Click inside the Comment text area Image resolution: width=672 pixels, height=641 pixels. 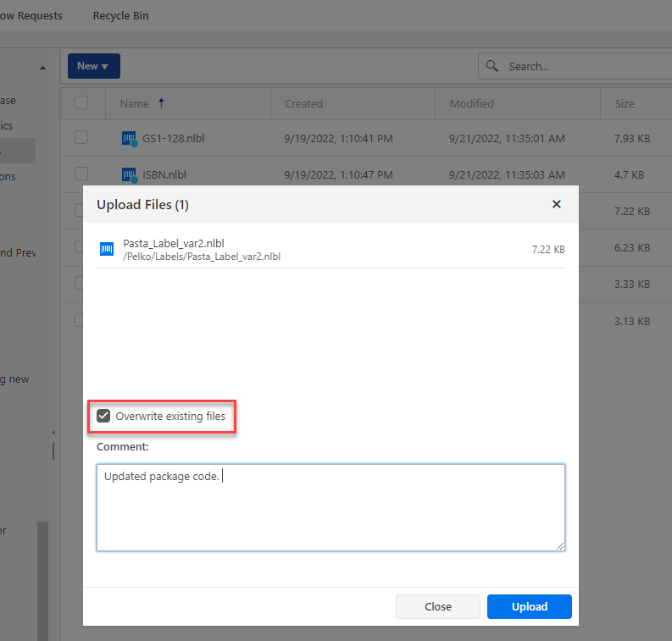tap(330, 508)
